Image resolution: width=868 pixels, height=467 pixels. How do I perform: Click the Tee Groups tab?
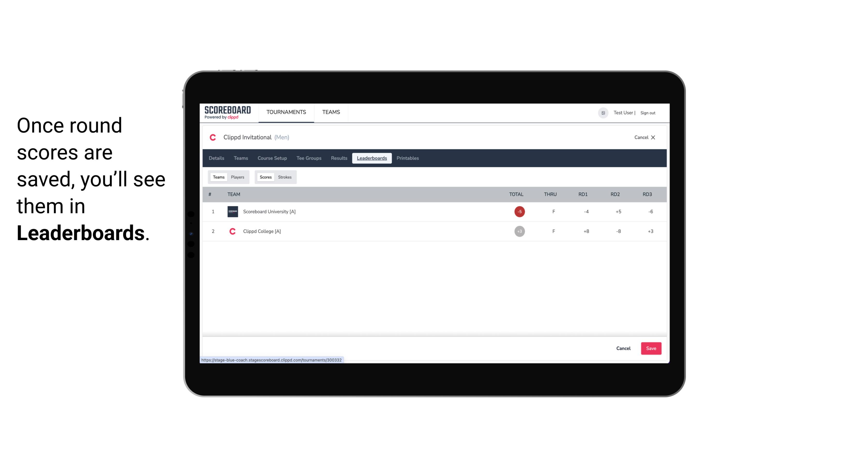309,158
